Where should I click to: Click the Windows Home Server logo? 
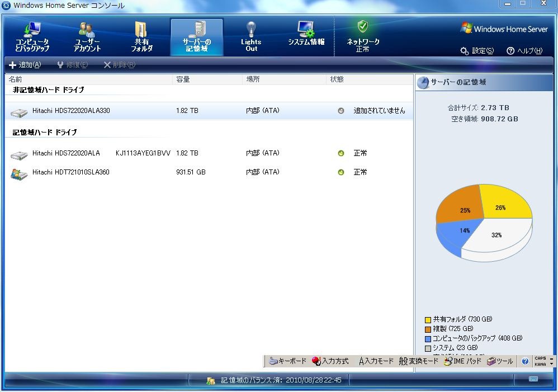504,29
